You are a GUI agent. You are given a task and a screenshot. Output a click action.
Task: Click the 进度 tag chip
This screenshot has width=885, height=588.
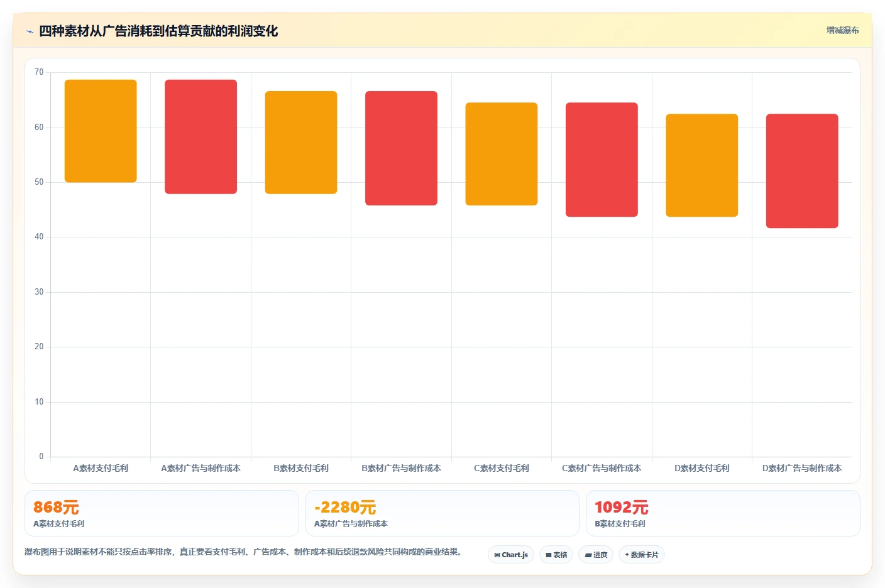pos(596,555)
